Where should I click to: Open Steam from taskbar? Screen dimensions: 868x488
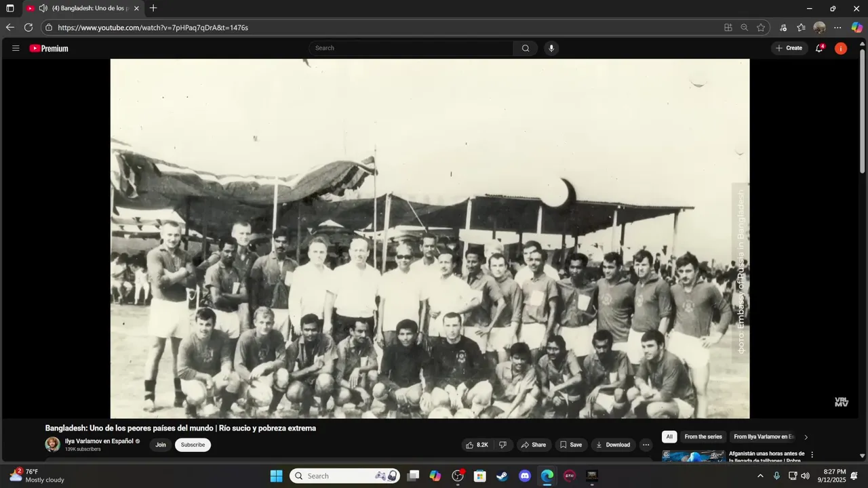coord(502,476)
